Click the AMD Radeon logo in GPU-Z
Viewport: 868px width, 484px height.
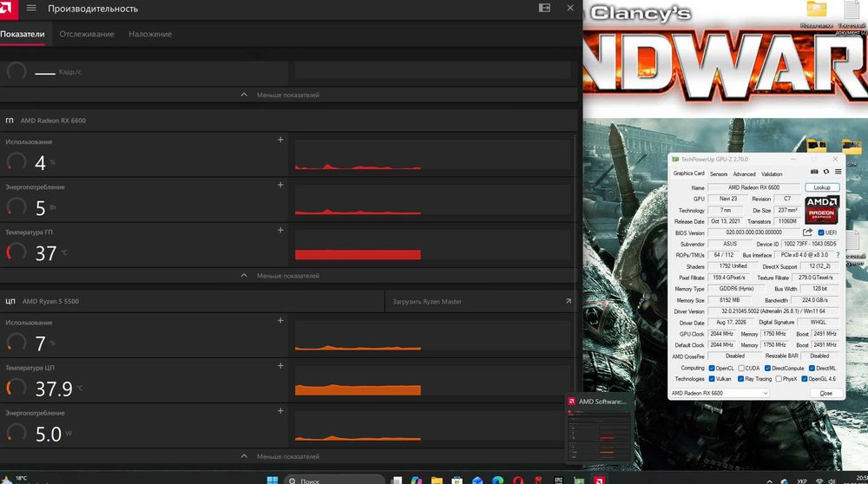pyautogui.click(x=822, y=210)
